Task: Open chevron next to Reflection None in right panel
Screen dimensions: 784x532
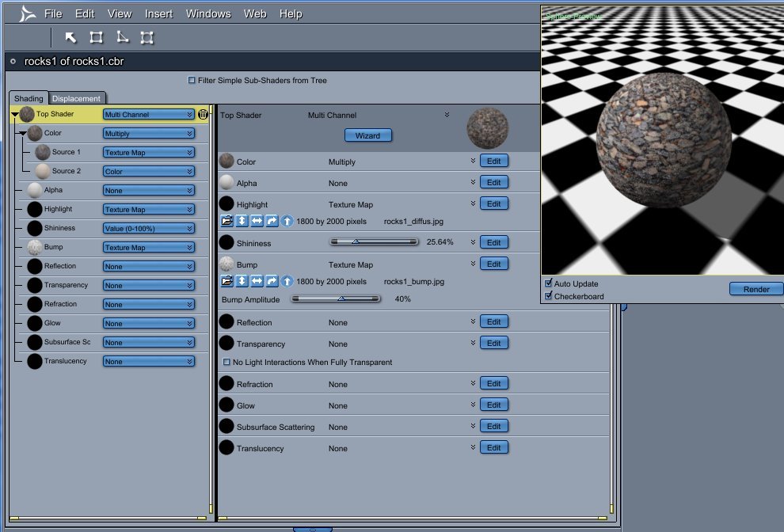Action: coord(473,321)
